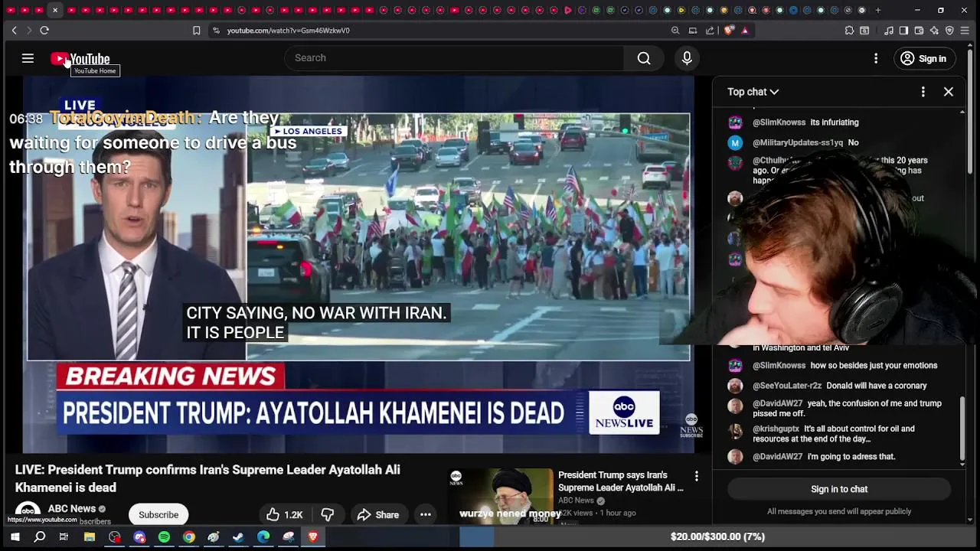The height and width of the screenshot is (551, 980).
Task: Open live chat options three-dot menu
Action: pos(923,92)
